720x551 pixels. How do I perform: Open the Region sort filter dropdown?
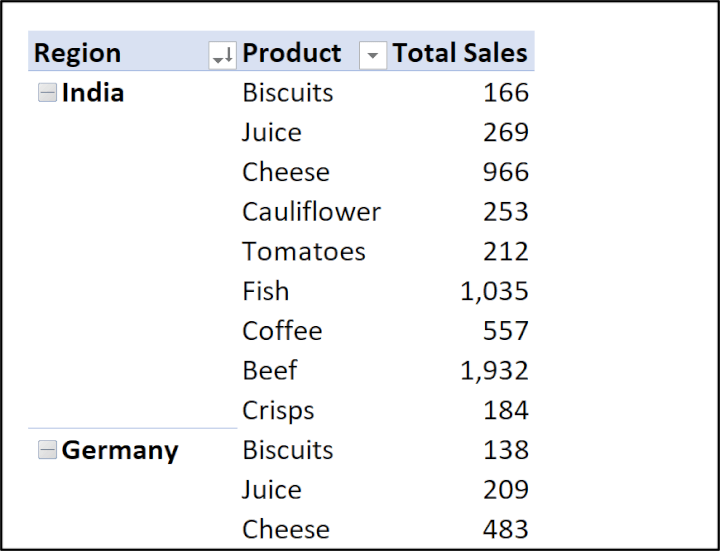point(222,56)
